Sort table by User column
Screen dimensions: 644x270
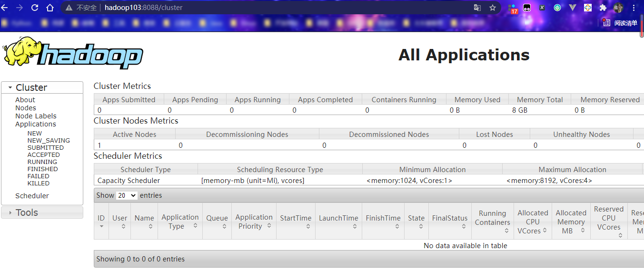tap(120, 221)
